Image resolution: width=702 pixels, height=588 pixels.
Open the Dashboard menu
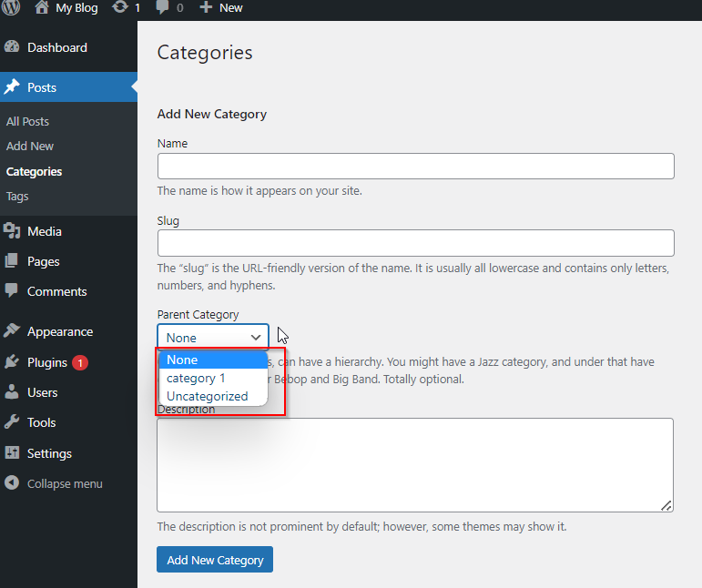tap(57, 47)
